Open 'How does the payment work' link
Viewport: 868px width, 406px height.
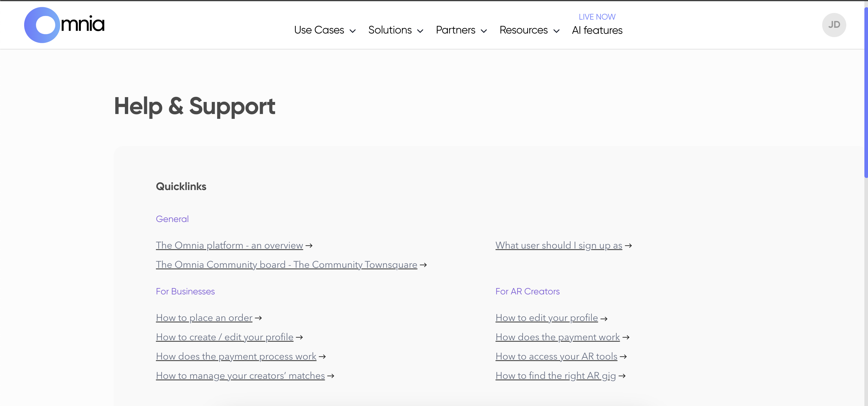557,337
